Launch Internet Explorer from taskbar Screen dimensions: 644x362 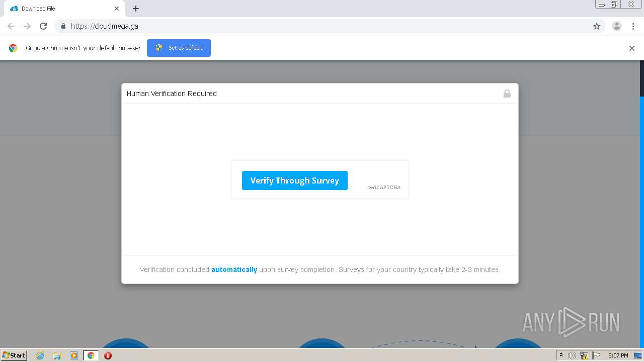point(40,355)
